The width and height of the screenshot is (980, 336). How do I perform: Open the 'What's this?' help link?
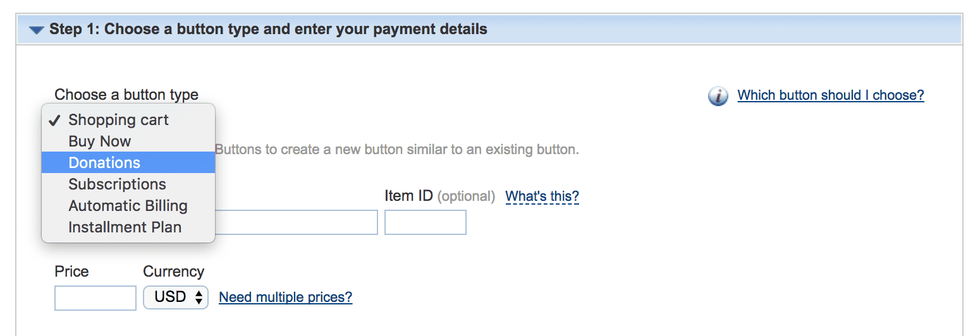pyautogui.click(x=542, y=196)
